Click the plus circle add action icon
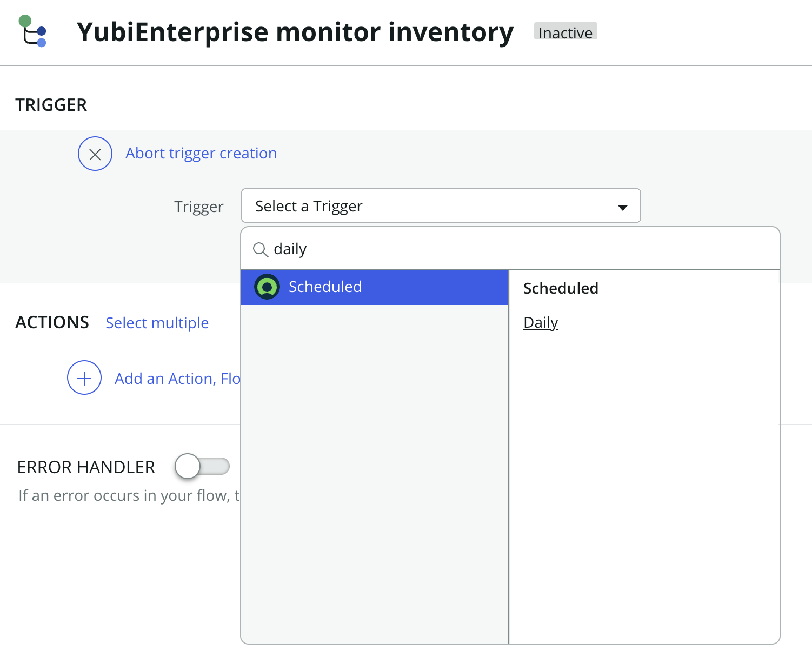 coord(84,377)
